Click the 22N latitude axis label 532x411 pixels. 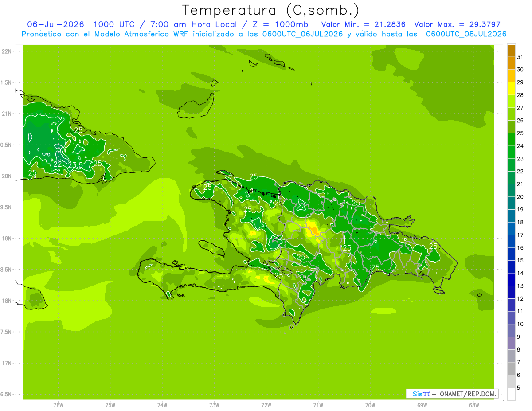tap(7, 51)
